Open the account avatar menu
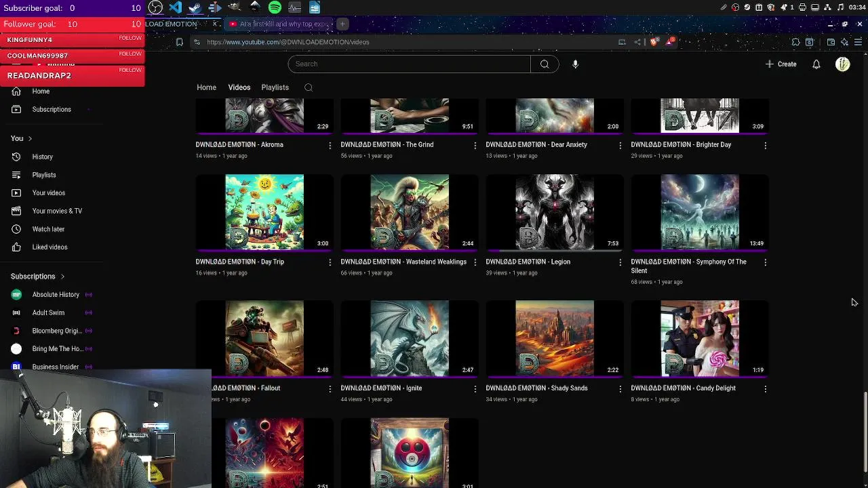Viewport: 868px width, 488px height. click(x=843, y=64)
